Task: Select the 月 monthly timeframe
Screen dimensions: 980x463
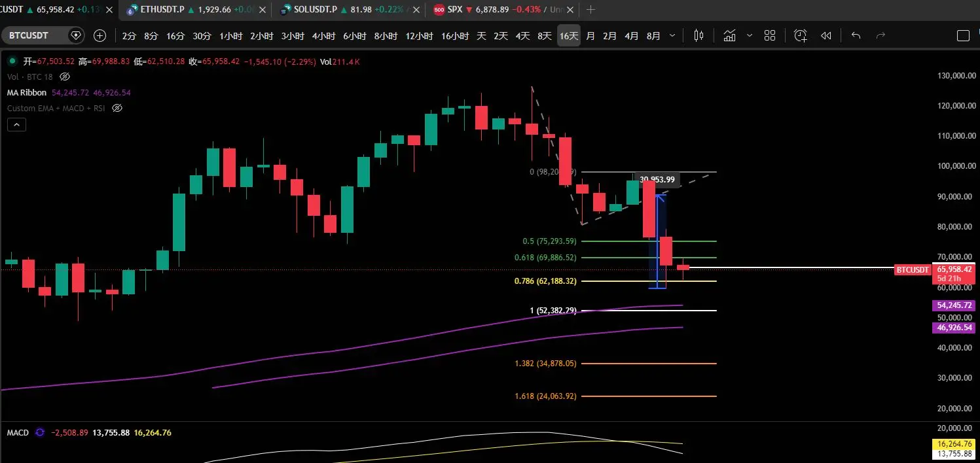Action: click(590, 36)
